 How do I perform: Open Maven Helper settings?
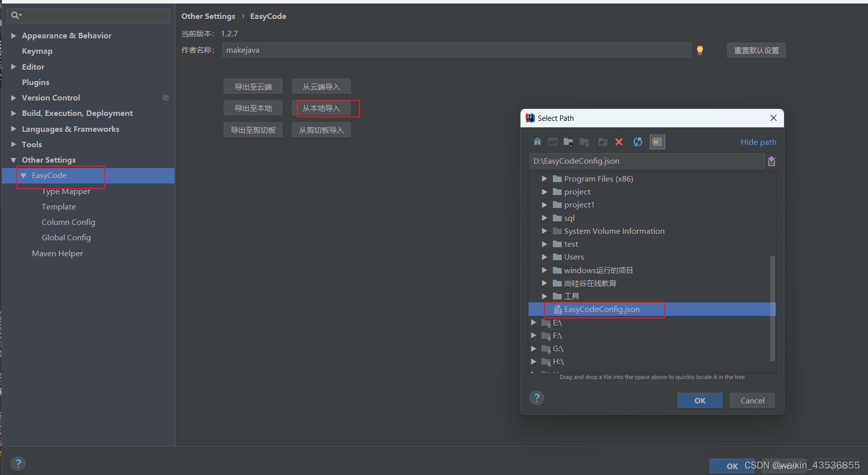click(x=58, y=254)
